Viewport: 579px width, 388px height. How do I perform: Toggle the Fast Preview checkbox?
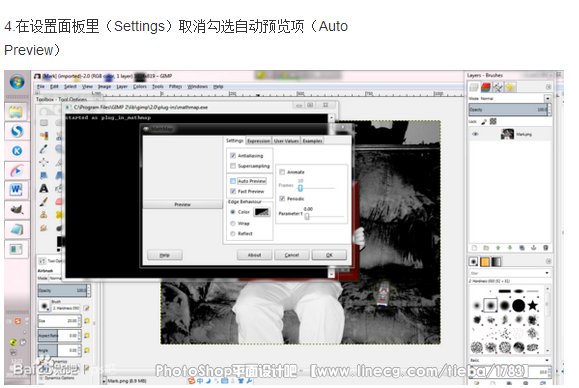[x=233, y=191]
